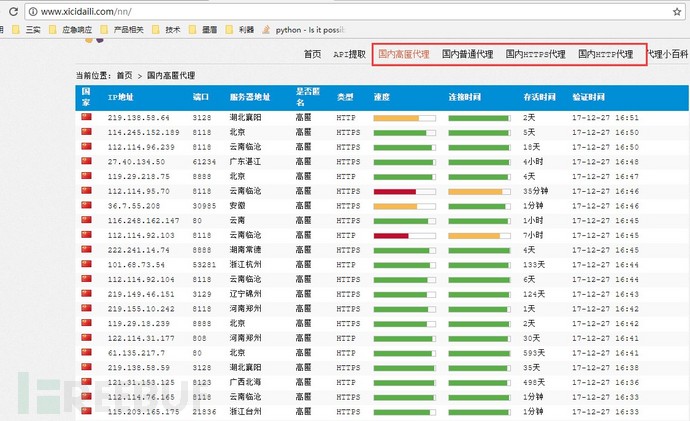The width and height of the screenshot is (690, 421).
Task: Click the China flag for 36.7.55.208
Action: (86, 205)
